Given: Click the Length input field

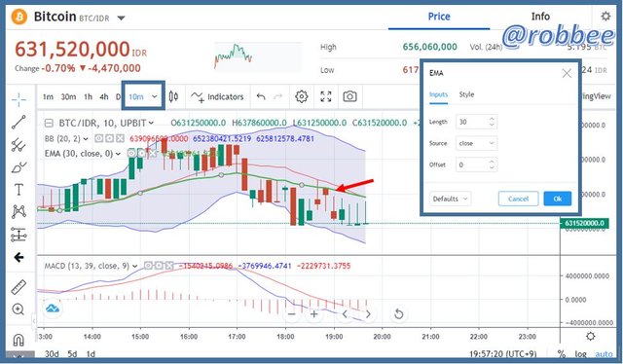Looking at the screenshot, I should tap(476, 122).
